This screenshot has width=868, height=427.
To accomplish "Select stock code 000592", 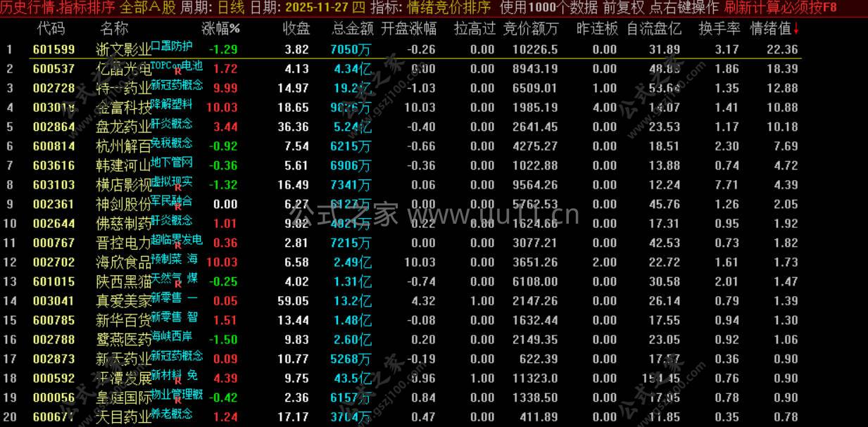I will coord(54,378).
